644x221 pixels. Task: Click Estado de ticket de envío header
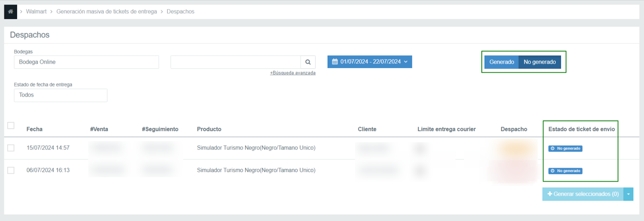pyautogui.click(x=582, y=129)
